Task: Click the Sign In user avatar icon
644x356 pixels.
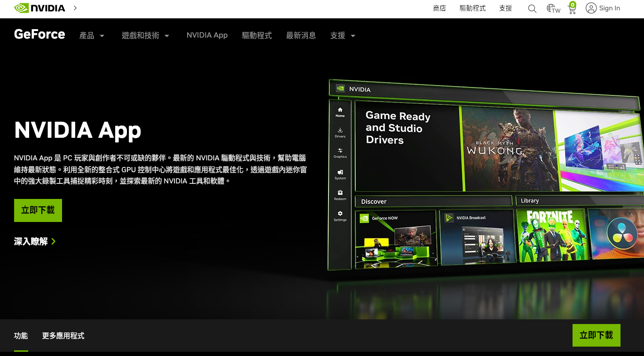Action: (591, 8)
